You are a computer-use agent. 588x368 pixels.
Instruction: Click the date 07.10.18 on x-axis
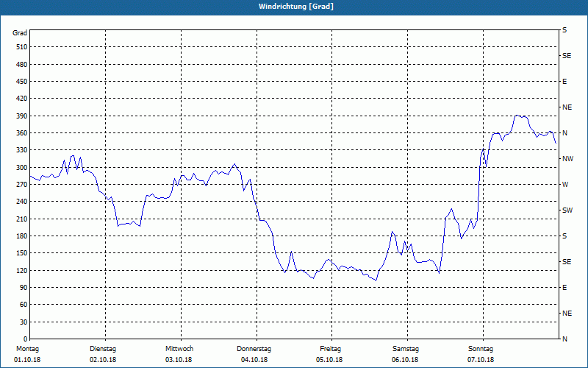pos(480,360)
